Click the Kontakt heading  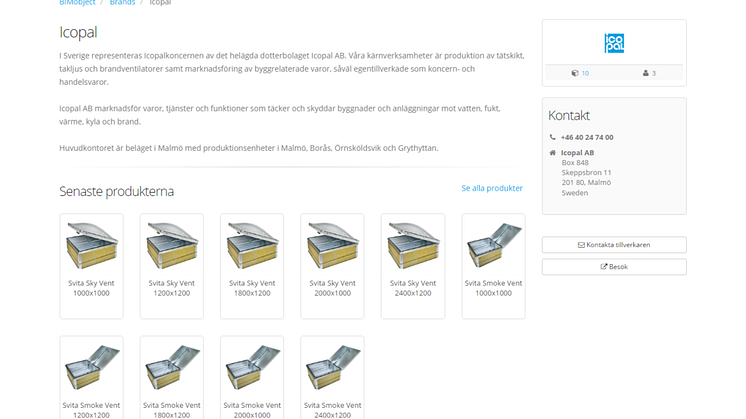(569, 116)
